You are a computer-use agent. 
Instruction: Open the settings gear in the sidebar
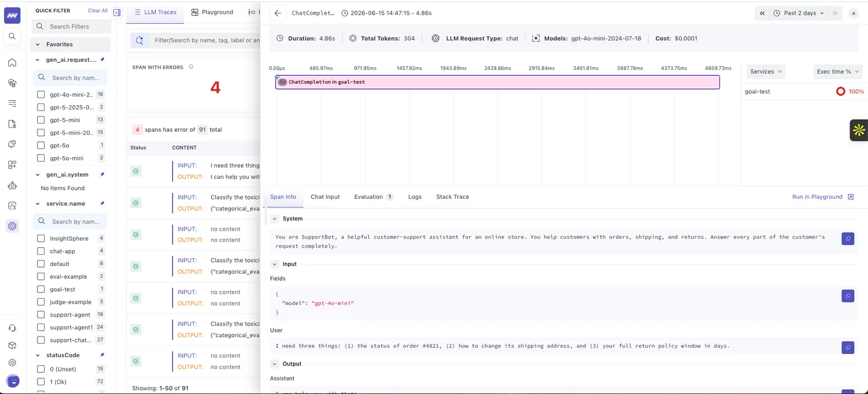tap(12, 363)
